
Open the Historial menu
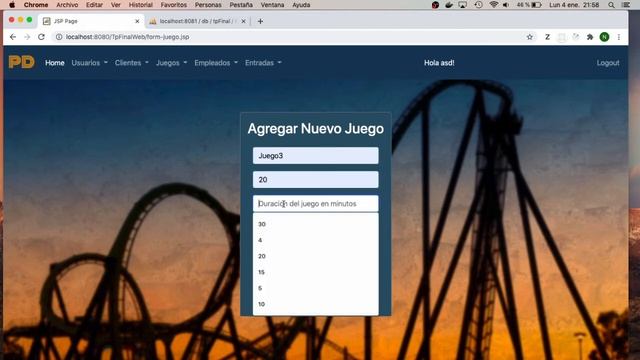point(140,5)
